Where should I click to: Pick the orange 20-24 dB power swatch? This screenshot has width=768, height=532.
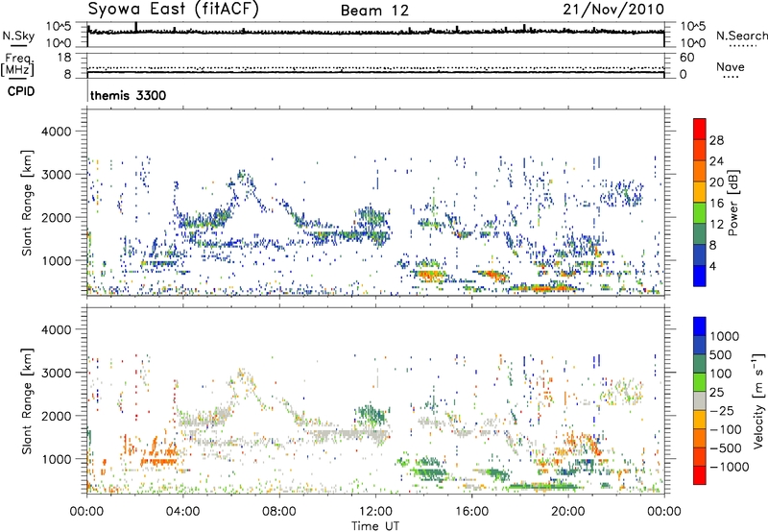point(700,172)
